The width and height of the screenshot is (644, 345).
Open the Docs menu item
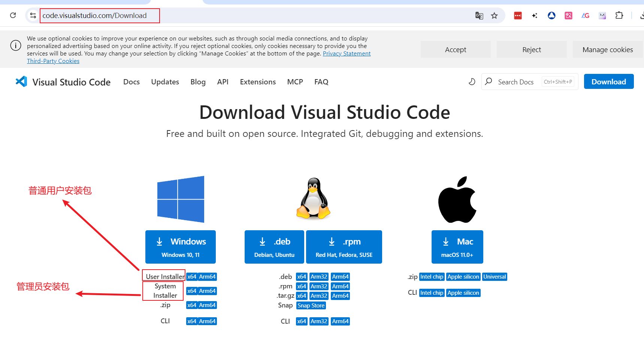click(131, 82)
